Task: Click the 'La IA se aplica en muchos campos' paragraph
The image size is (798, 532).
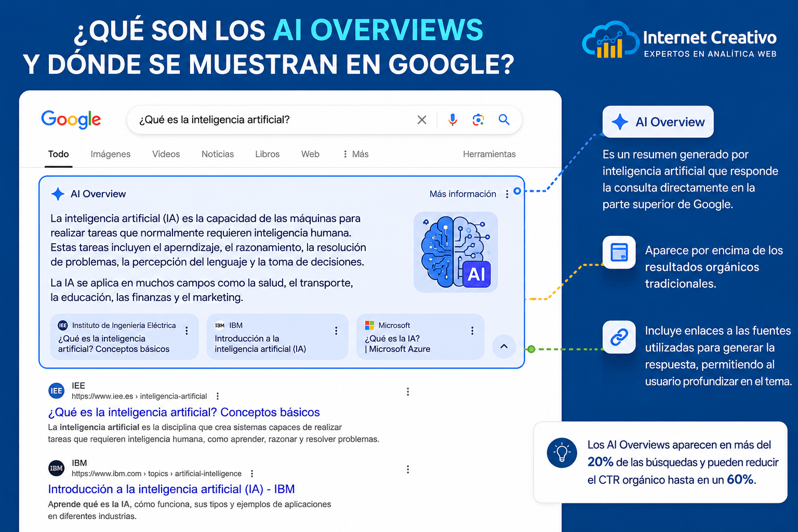Action: [x=202, y=290]
